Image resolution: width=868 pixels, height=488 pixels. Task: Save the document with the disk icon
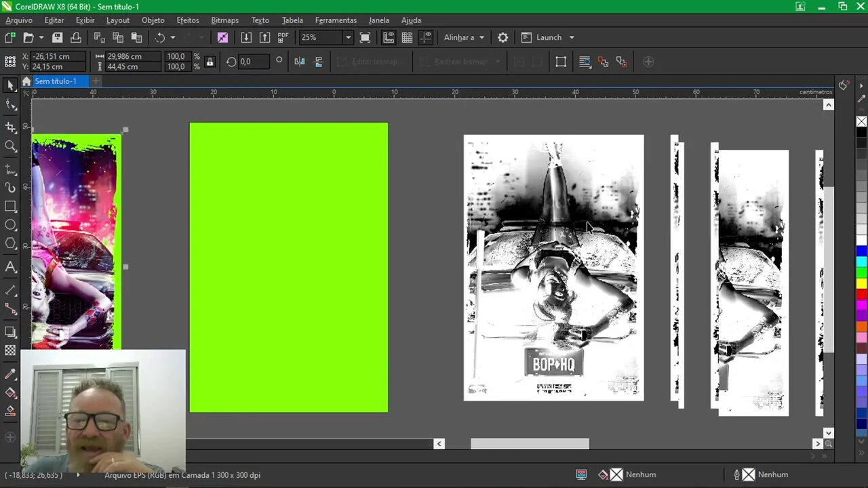57,37
